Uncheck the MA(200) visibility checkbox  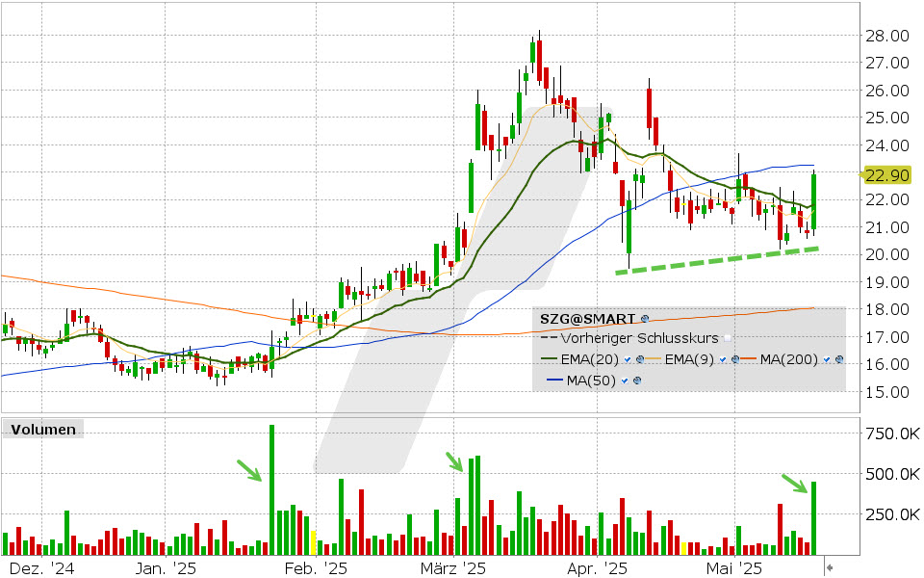827,359
